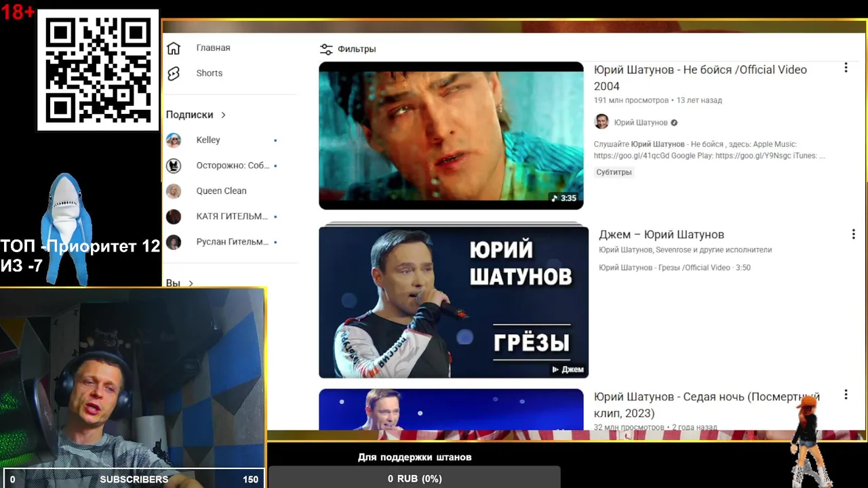This screenshot has height=488, width=868.
Task: Open the Shorts icon in sidebar
Action: click(174, 73)
